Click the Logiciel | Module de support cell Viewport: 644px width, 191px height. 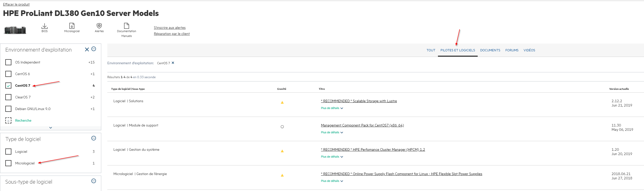click(136, 125)
